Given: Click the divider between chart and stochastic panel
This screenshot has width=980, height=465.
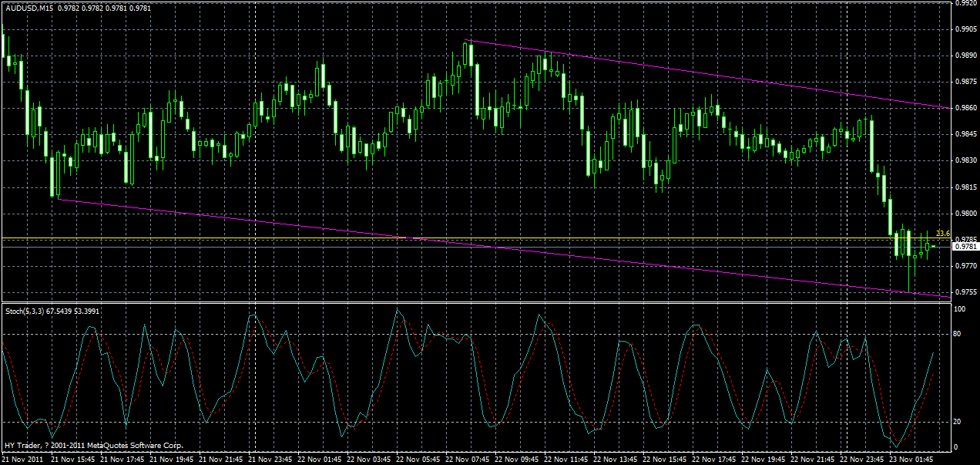Looking at the screenshot, I should coord(462,302).
